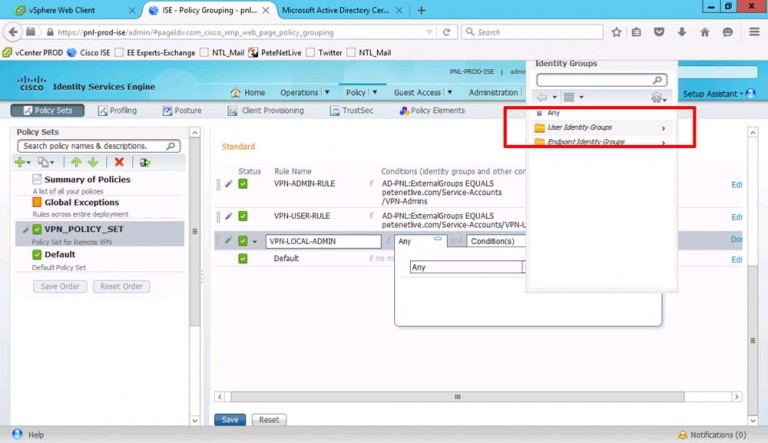
Task: Open Notifications (0) in the status bar
Action: pos(712,435)
